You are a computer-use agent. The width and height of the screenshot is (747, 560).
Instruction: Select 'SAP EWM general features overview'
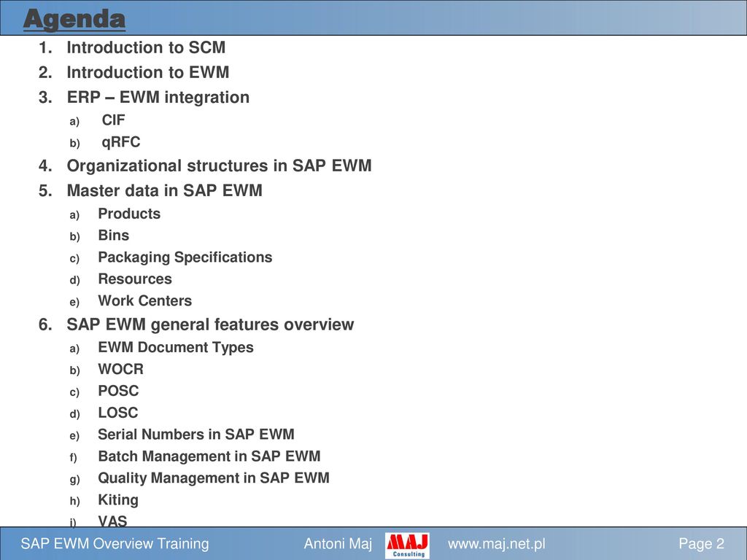point(210,324)
